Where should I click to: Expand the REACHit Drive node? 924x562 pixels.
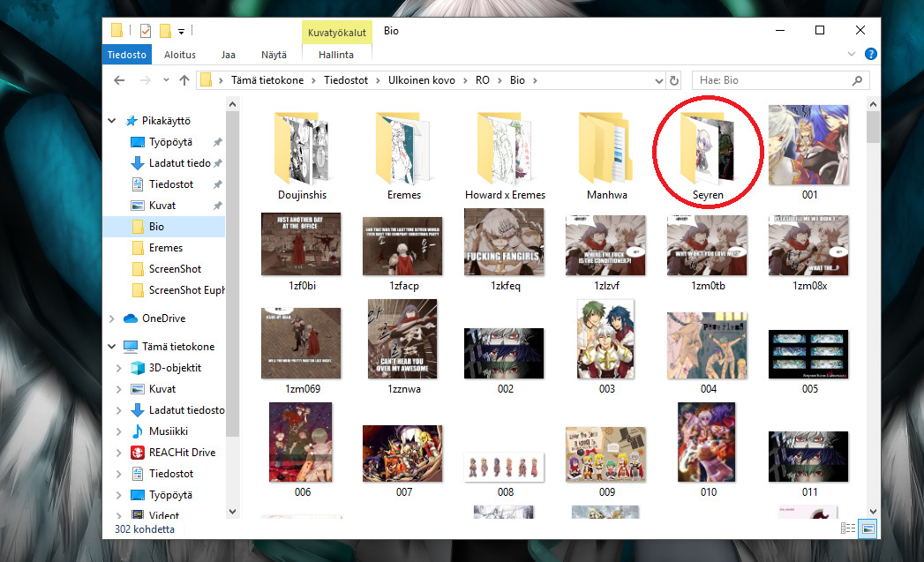(x=118, y=453)
